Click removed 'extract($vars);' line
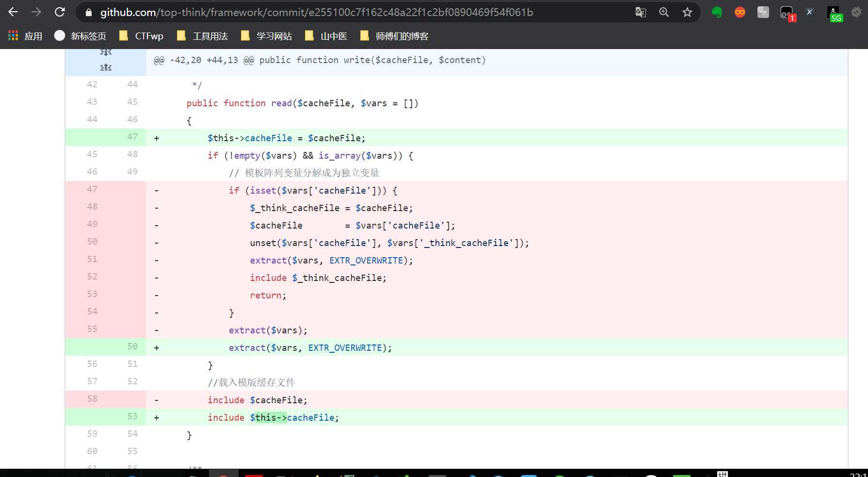 click(268, 330)
